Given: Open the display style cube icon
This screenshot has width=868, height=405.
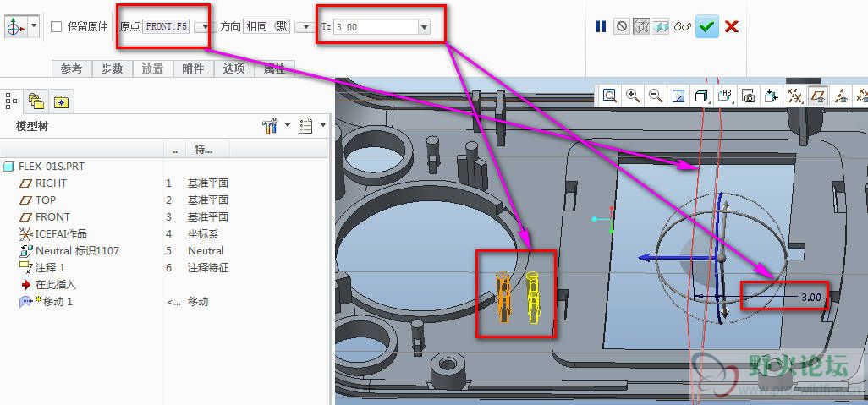Looking at the screenshot, I should [702, 96].
